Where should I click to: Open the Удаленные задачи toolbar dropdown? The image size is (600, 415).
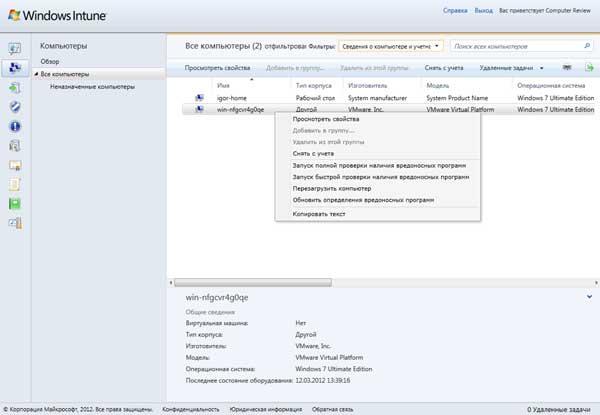pos(511,68)
